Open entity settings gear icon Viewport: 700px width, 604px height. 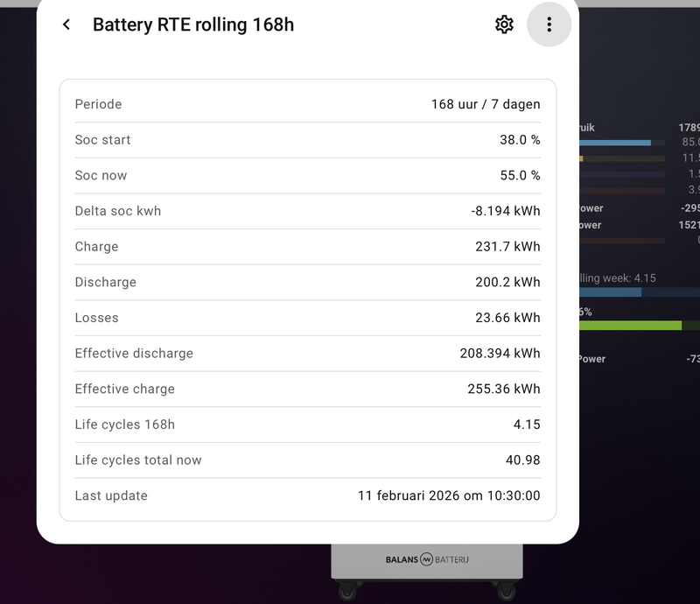(x=504, y=25)
